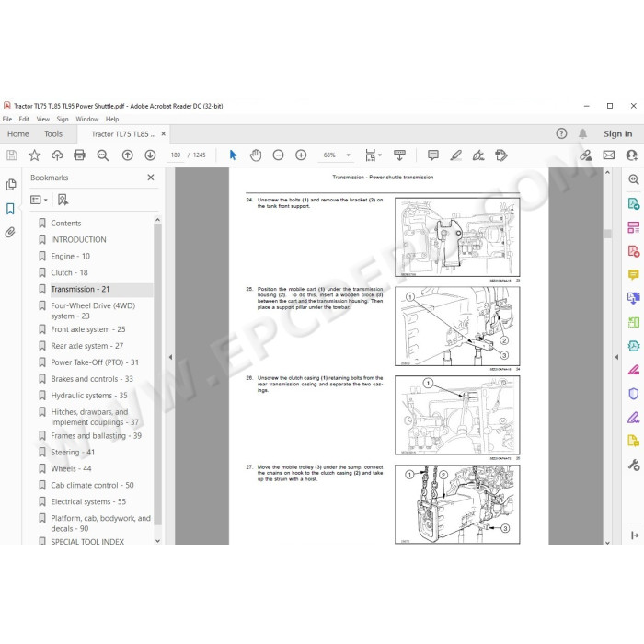Jump to Engine - 10 bookmark
644x644 pixels.
(70, 256)
